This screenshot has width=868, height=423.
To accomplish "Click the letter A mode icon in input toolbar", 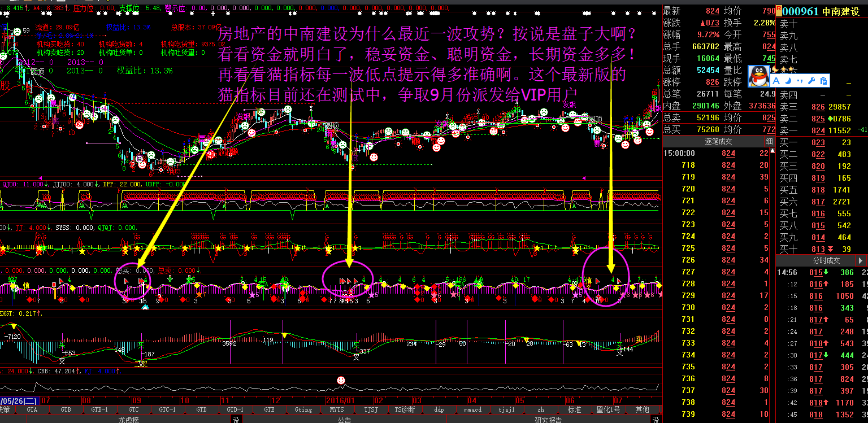I will (x=775, y=81).
